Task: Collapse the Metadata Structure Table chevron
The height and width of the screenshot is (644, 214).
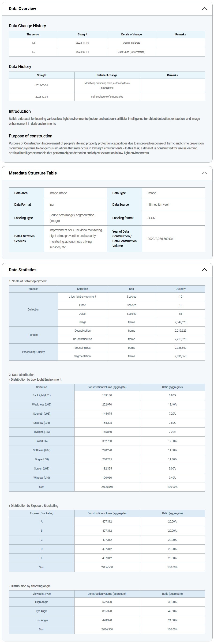Action: (x=204, y=173)
